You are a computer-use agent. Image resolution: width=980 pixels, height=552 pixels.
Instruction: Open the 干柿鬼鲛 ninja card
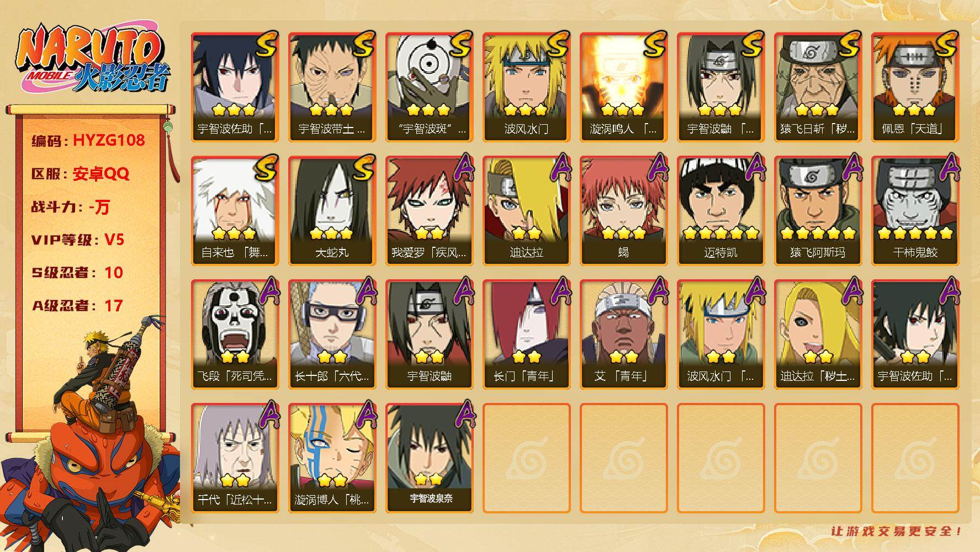click(915, 211)
